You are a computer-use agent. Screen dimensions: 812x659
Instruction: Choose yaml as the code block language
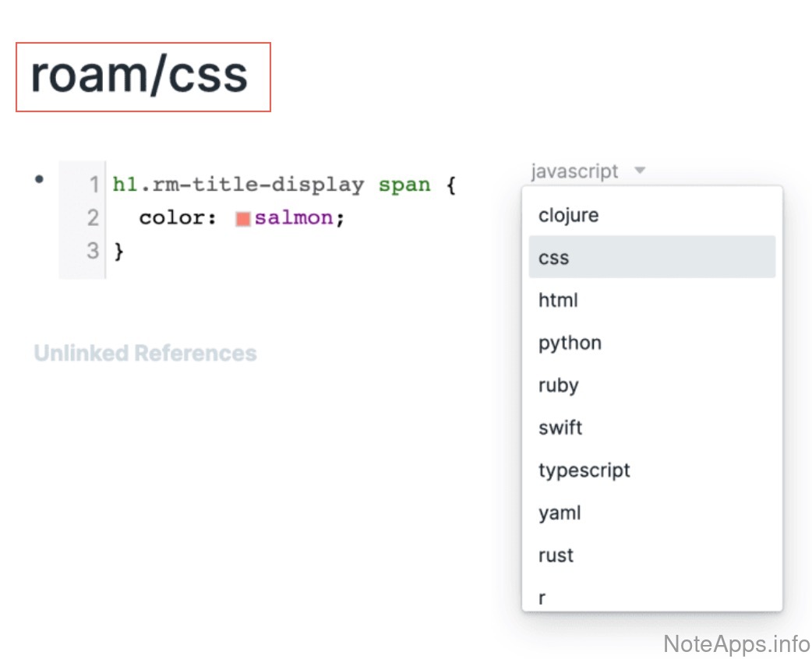(x=560, y=513)
